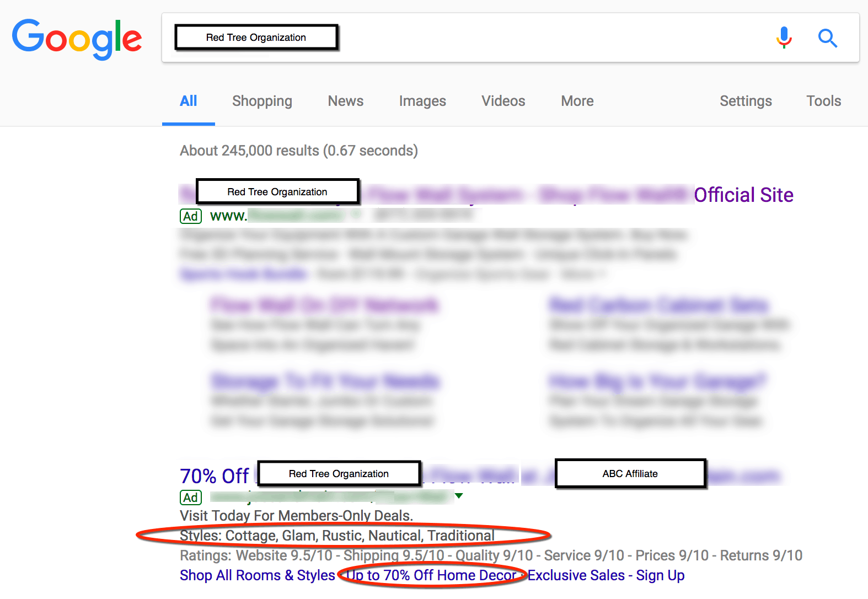Select the All results tab
Image resolution: width=868 pixels, height=599 pixels.
pyautogui.click(x=188, y=101)
